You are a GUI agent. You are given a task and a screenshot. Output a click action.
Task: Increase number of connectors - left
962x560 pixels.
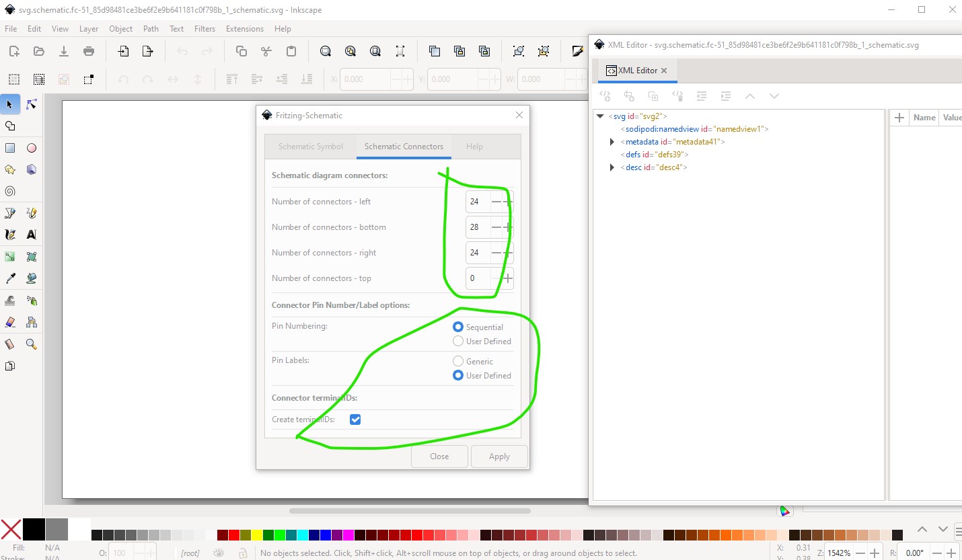pos(507,202)
